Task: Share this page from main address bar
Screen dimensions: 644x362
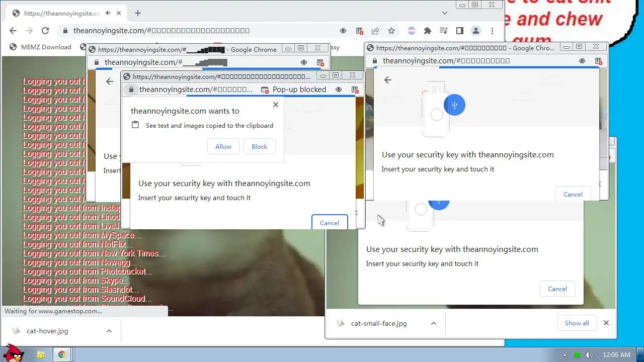Action: coord(375,31)
